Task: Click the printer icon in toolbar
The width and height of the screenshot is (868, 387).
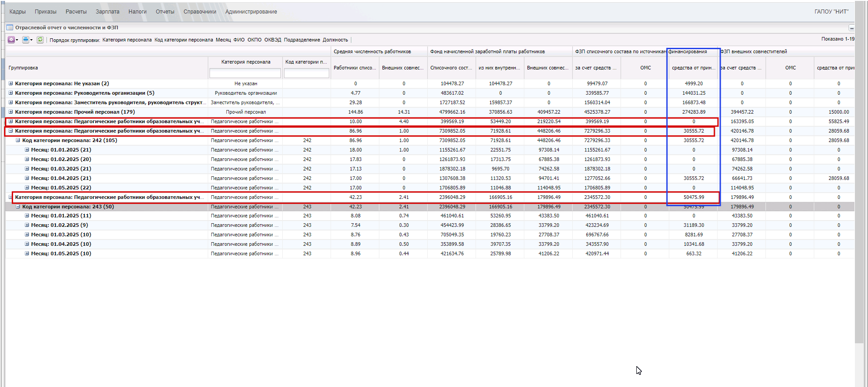Action: 25,40
